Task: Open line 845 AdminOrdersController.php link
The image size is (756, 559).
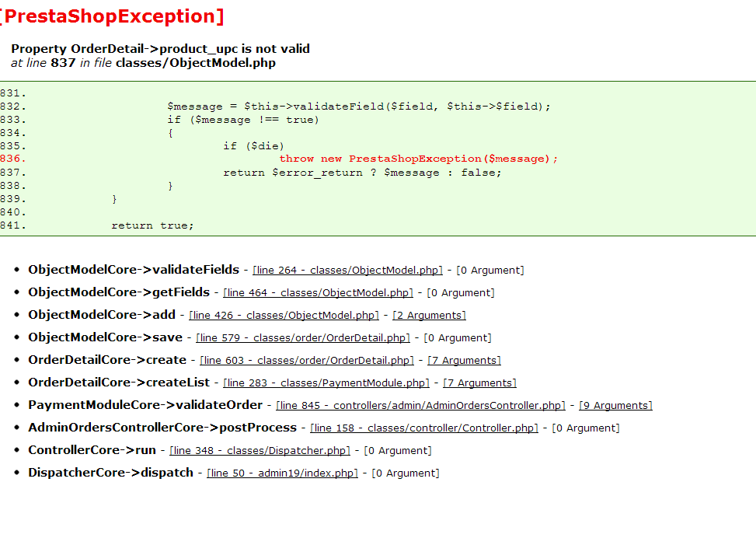Action: click(x=420, y=405)
